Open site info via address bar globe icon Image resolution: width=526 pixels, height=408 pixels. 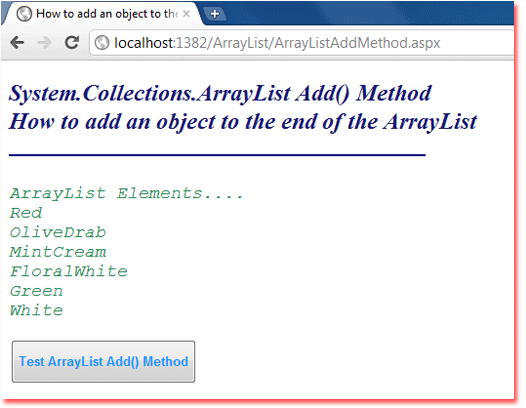(x=102, y=43)
